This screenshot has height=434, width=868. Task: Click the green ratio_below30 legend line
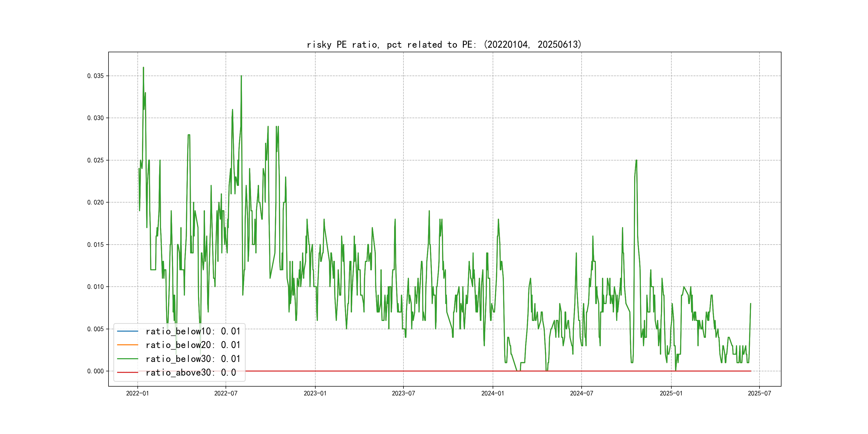pos(127,359)
